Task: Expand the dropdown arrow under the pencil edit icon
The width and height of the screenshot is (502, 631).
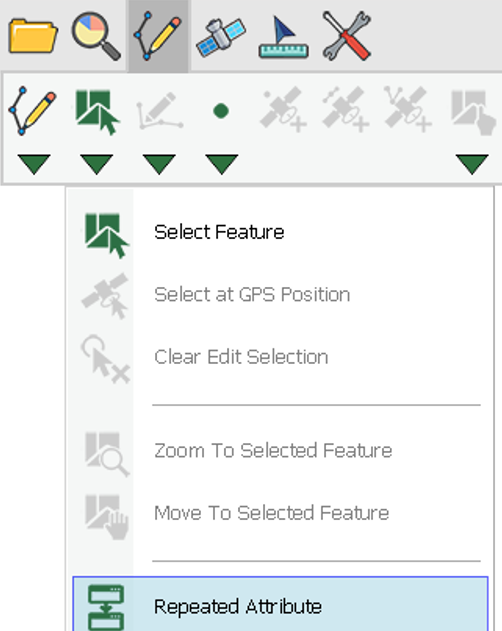Action: coord(34,164)
